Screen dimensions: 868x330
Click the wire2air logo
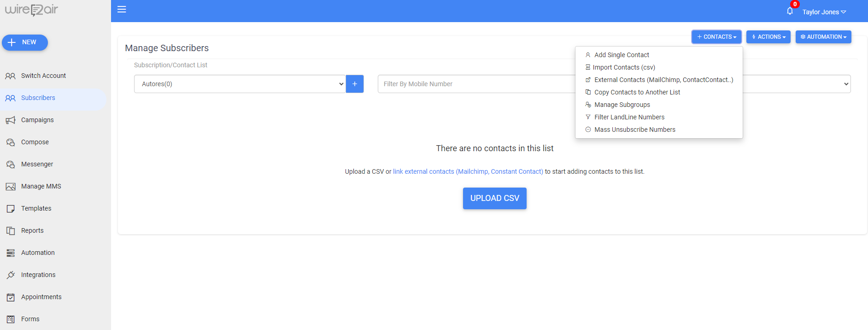(31, 10)
